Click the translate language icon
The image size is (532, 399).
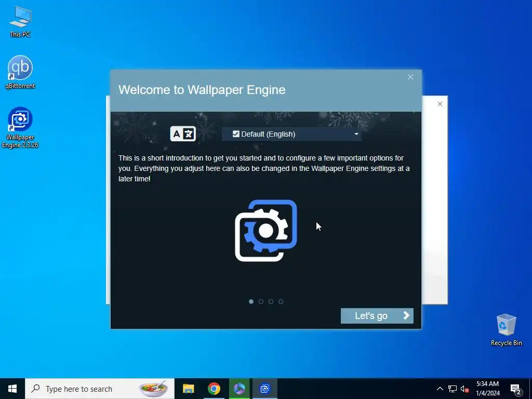coord(183,134)
